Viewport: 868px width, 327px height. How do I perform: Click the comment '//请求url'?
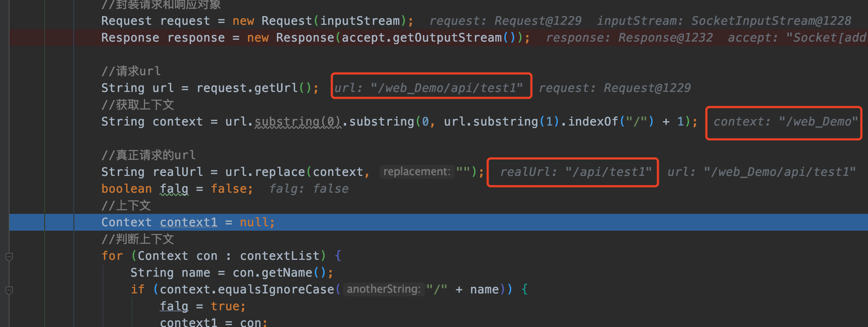click(x=131, y=71)
